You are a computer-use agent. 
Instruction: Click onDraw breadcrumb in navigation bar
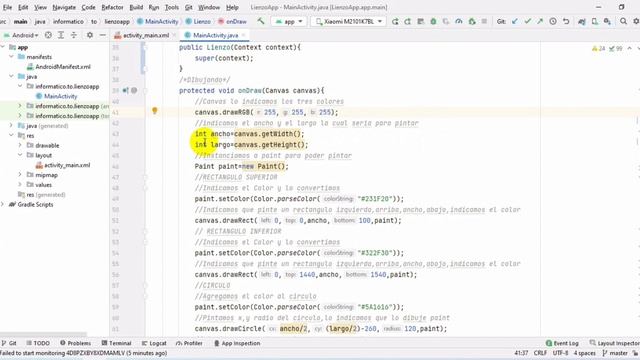(x=232, y=21)
